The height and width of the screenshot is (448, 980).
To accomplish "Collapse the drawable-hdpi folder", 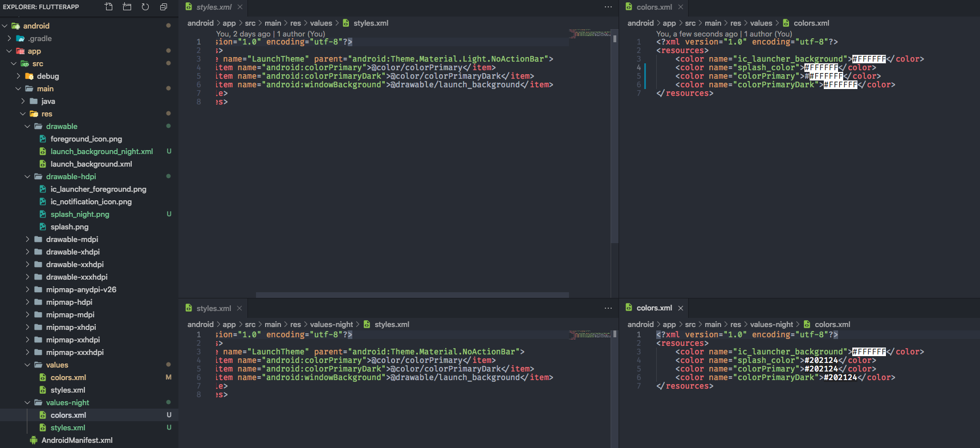I will [x=27, y=176].
